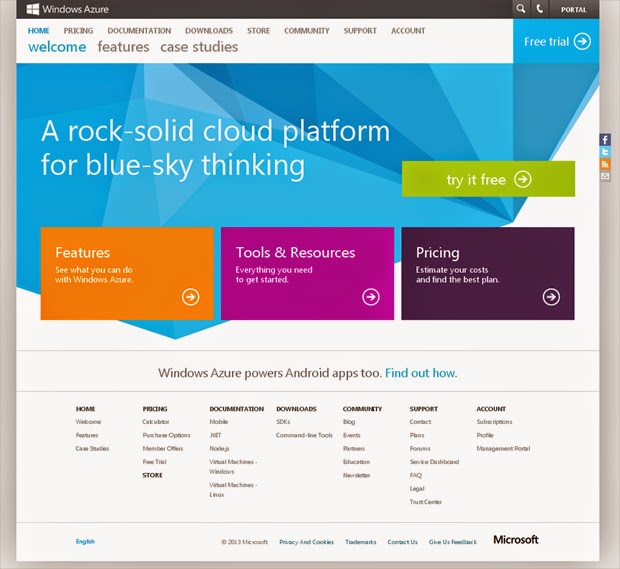Open footer Events link
The width and height of the screenshot is (620, 569).
(352, 435)
